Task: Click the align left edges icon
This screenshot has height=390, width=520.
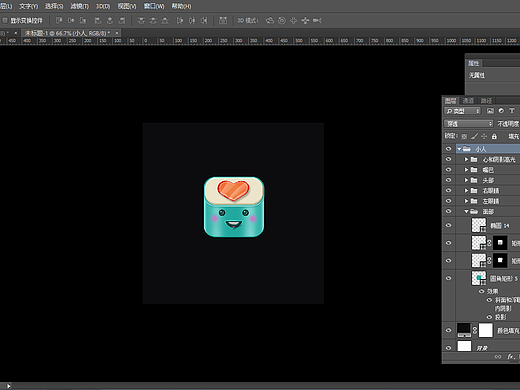Action: pyautogui.click(x=98, y=21)
